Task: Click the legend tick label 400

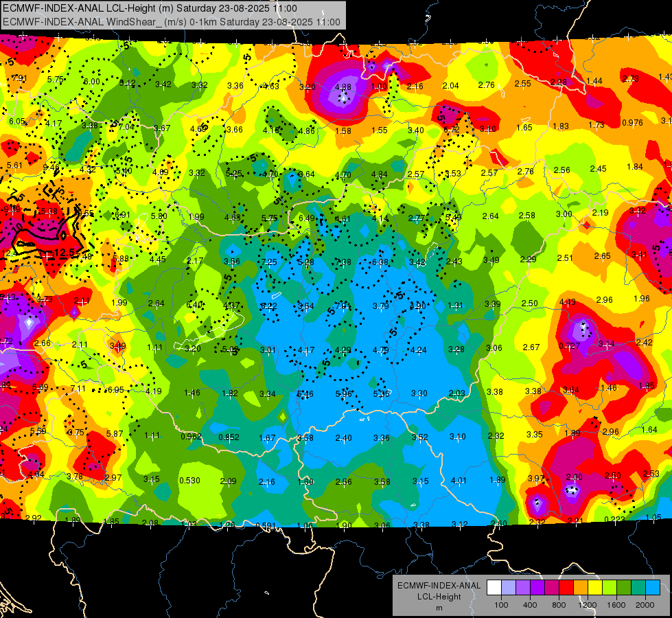Action: tap(530, 605)
